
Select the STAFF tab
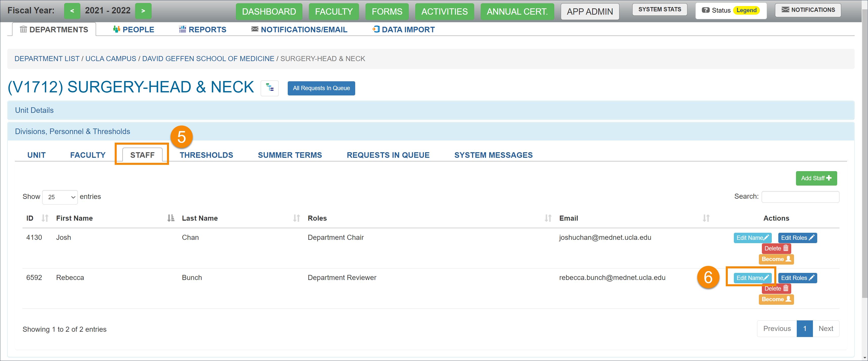point(142,155)
